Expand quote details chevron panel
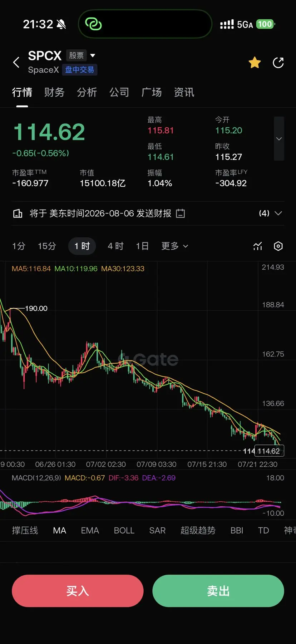296x644 pixels. (279, 139)
